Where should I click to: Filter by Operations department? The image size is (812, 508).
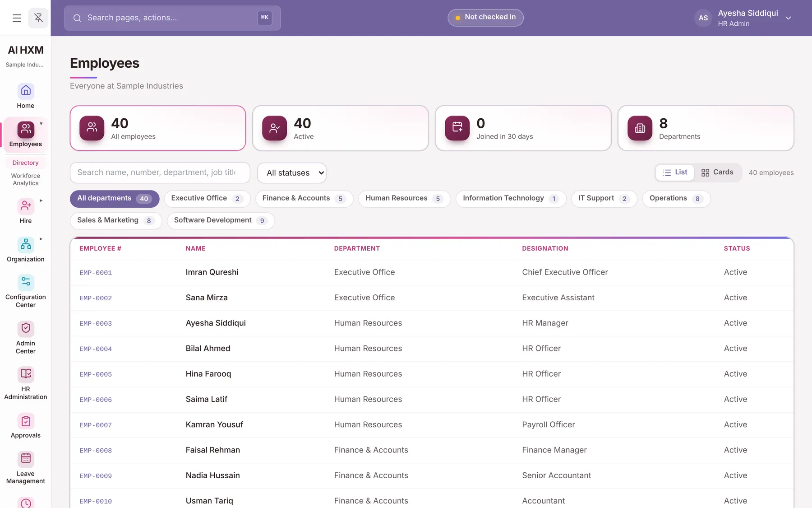pos(676,199)
